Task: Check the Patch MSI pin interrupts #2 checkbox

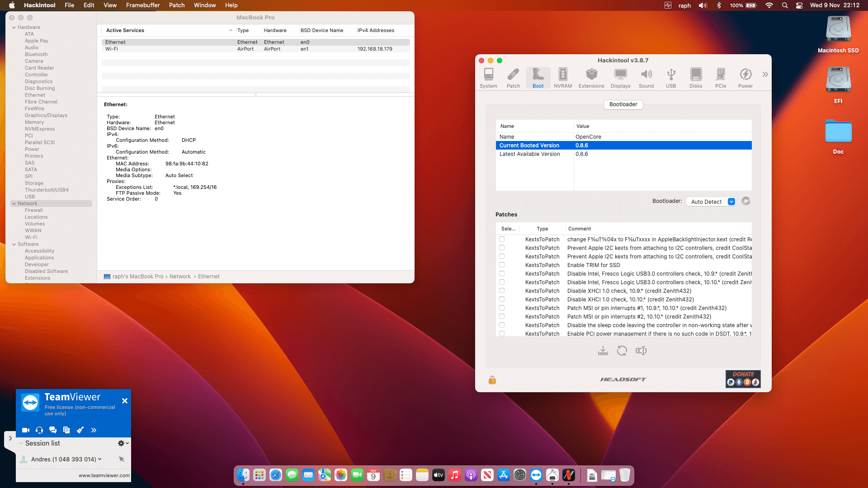Action: (502, 316)
